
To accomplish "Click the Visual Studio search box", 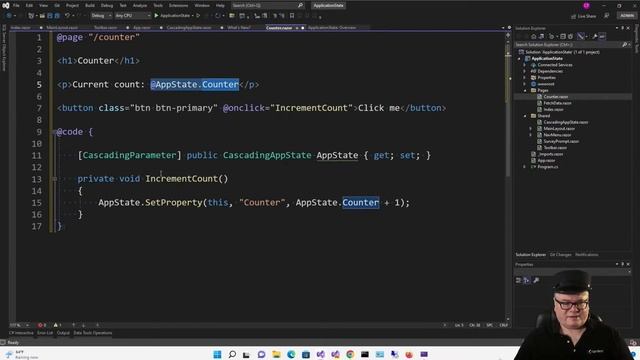I will click(267, 5).
